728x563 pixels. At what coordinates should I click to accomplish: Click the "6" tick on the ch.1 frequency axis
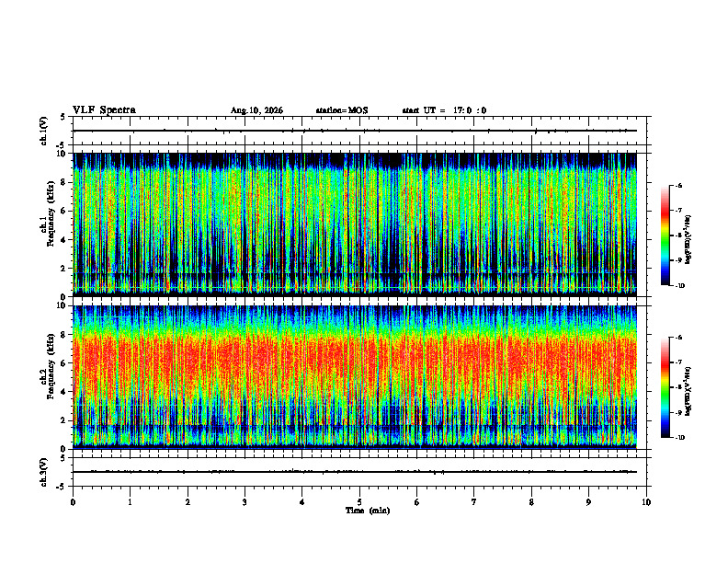(64, 212)
